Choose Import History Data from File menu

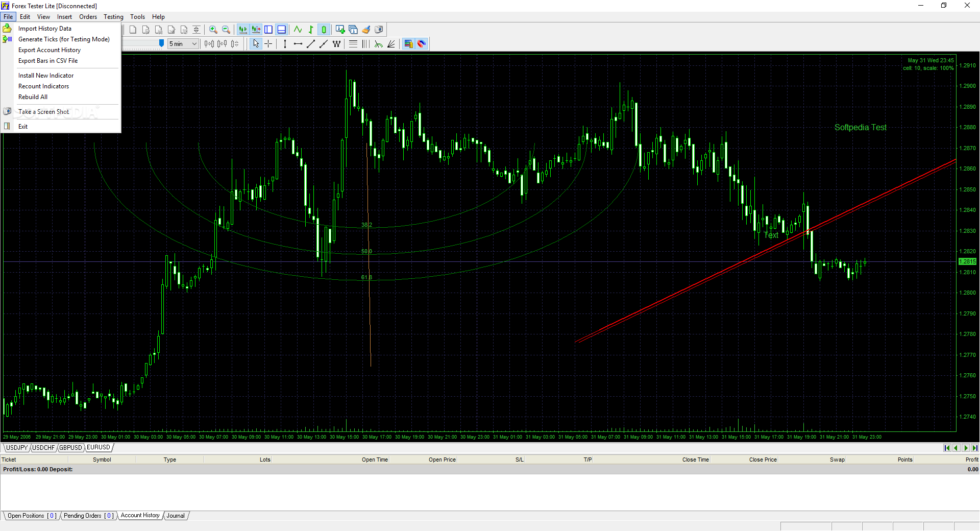tap(61, 29)
